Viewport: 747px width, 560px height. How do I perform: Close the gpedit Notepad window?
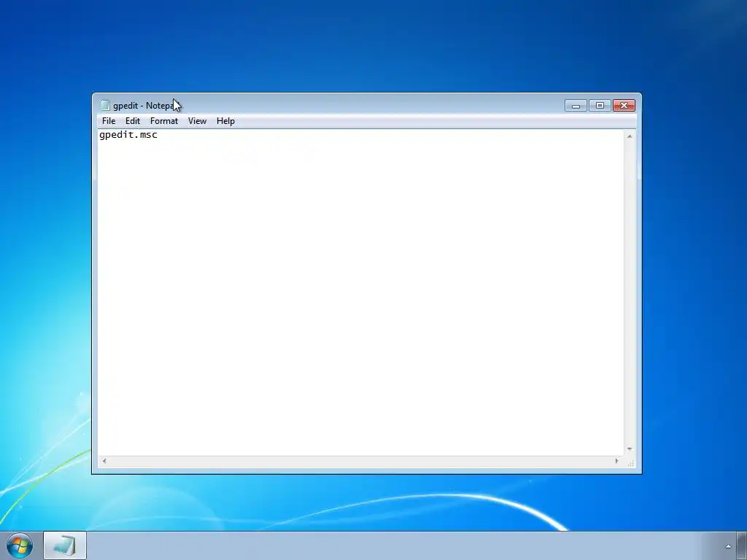pos(624,105)
